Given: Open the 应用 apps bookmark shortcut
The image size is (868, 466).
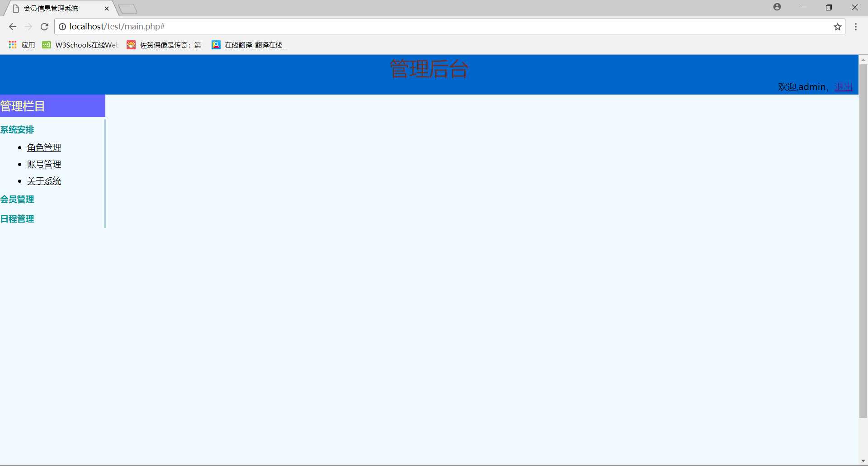Looking at the screenshot, I should click(22, 45).
